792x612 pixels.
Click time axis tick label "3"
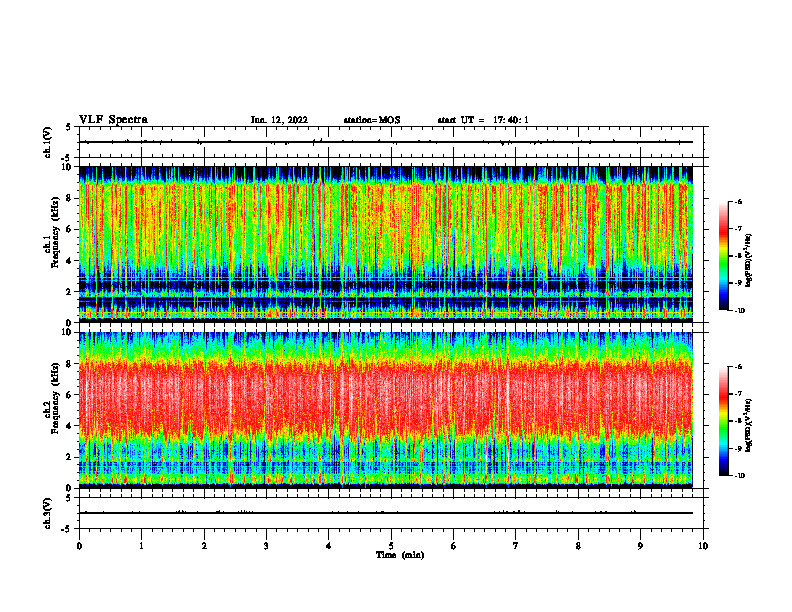click(x=266, y=546)
